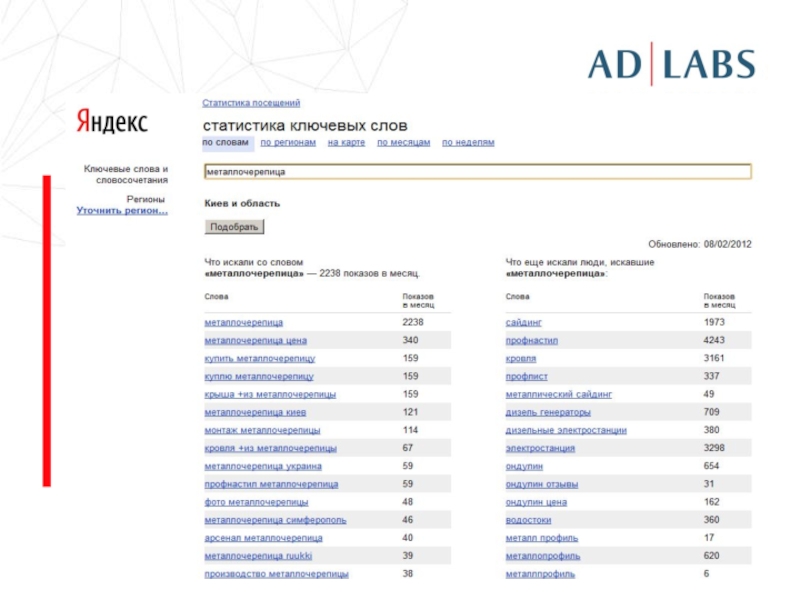Open the Статистика посещений link
The image size is (800, 600).
pos(251,103)
